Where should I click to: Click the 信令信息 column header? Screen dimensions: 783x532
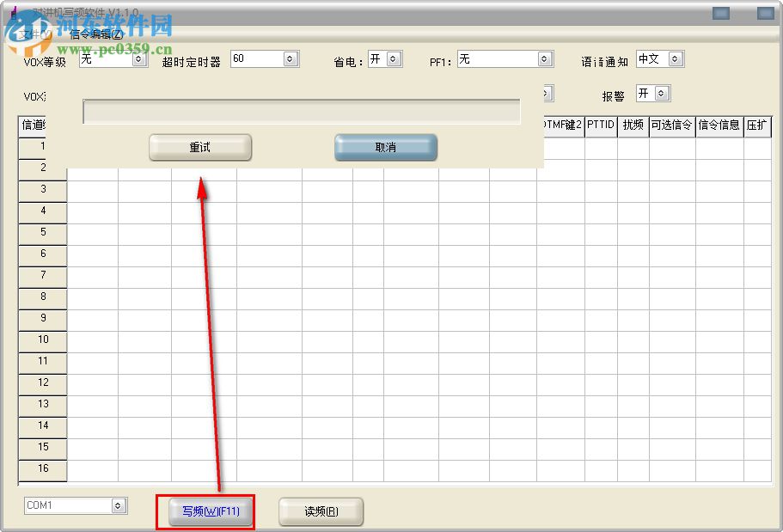pos(719,125)
